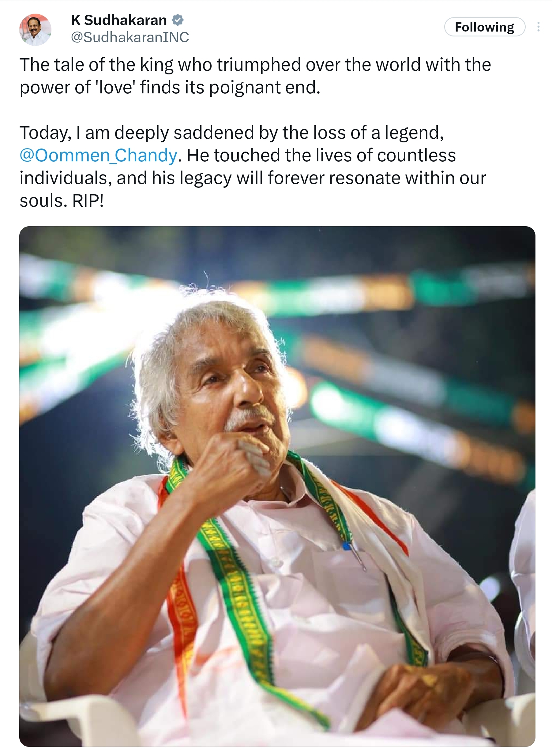Open the three-dot more options menu
This screenshot has height=756, width=552.
(538, 27)
